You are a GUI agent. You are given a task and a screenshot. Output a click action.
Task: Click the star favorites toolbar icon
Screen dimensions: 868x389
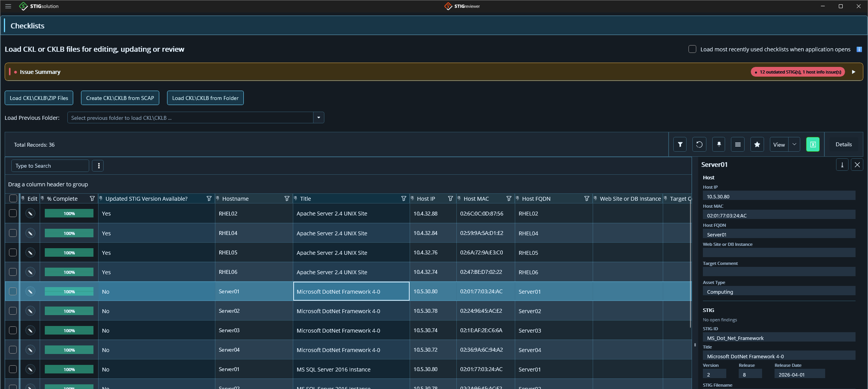pyautogui.click(x=757, y=145)
